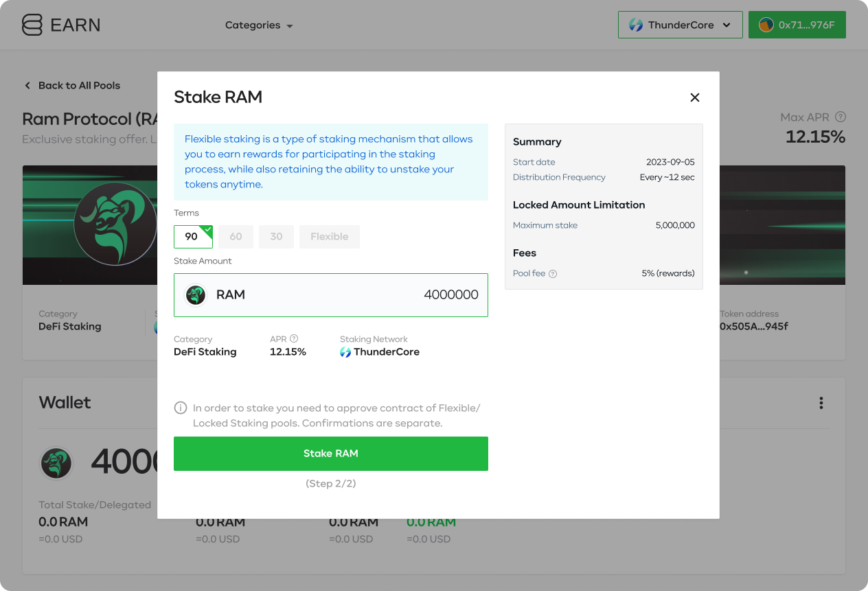Image resolution: width=868 pixels, height=591 pixels.
Task: Click the Pool fee help icon
Action: [553, 273]
